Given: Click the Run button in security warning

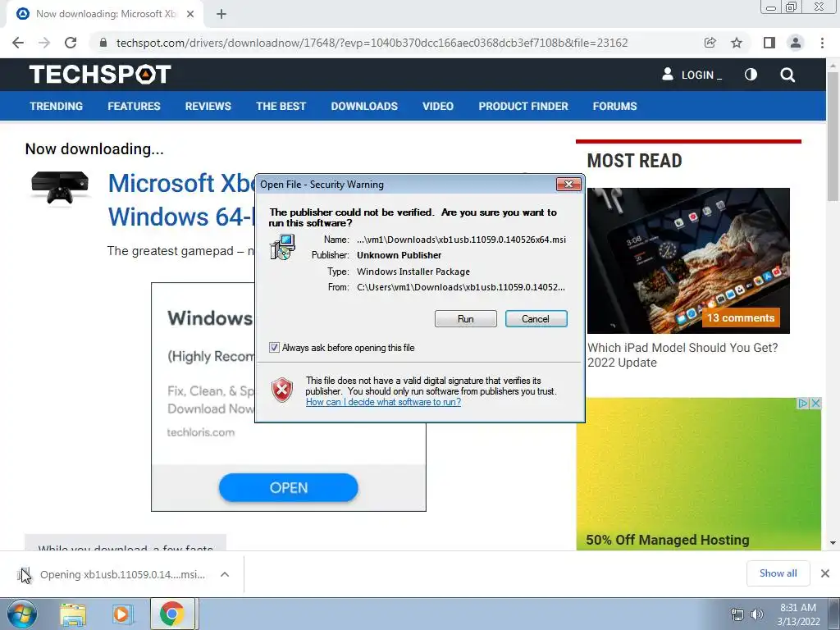Looking at the screenshot, I should (x=466, y=319).
